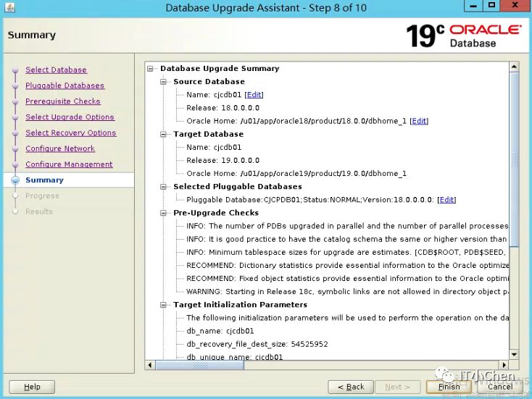Click the vertical scrollbar up arrow

(514, 67)
